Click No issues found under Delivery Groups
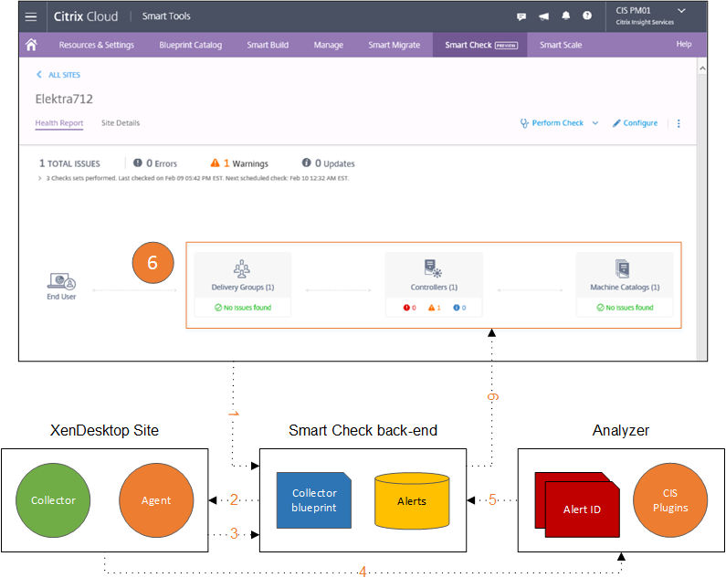This screenshot has width=726, height=588. 243,308
